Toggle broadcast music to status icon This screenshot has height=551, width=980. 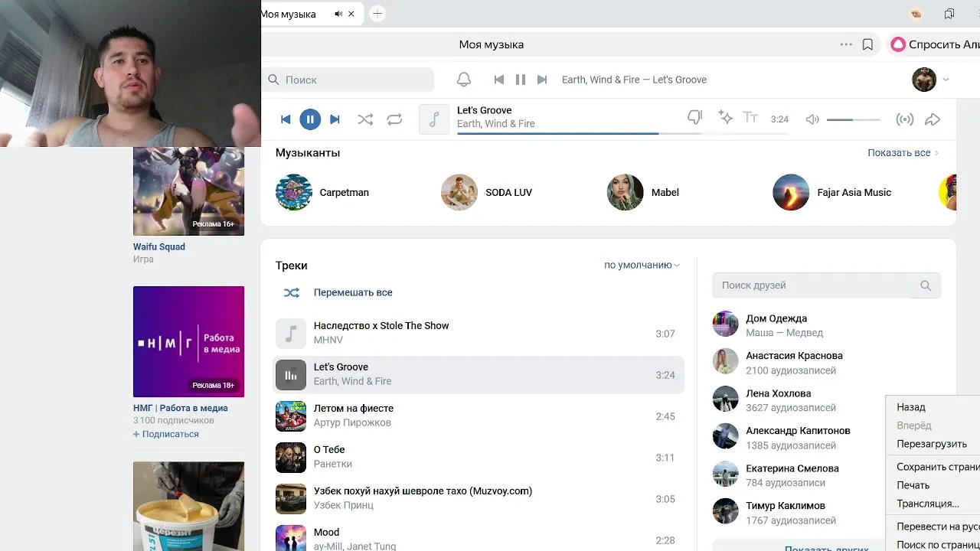pyautogui.click(x=905, y=119)
